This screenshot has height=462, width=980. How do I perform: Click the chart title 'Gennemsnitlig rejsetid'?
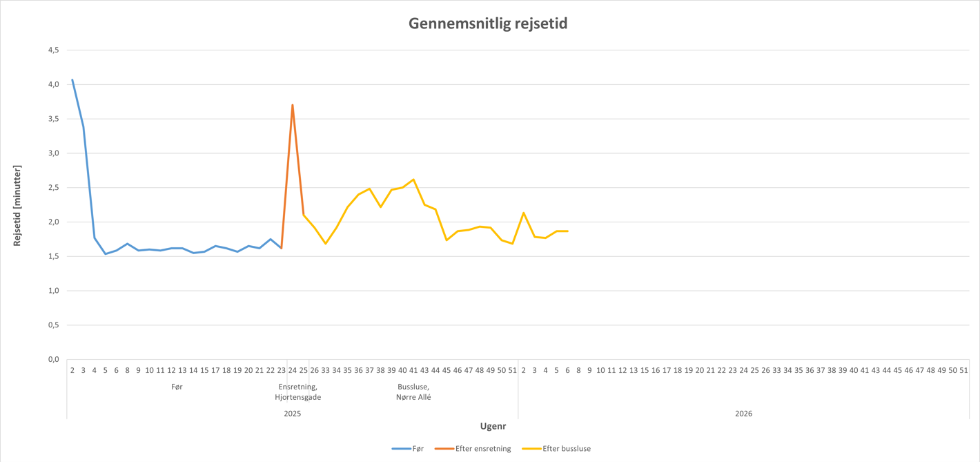[x=488, y=24]
